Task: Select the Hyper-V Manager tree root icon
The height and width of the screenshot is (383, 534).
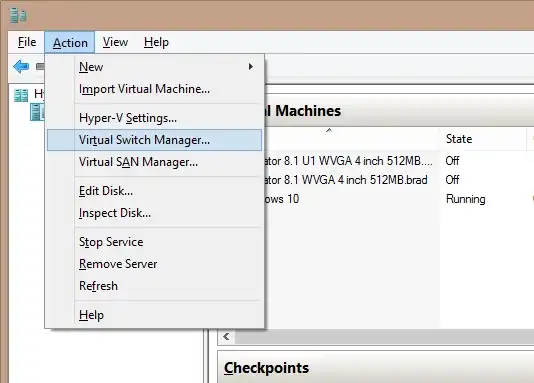Action: 21,96
